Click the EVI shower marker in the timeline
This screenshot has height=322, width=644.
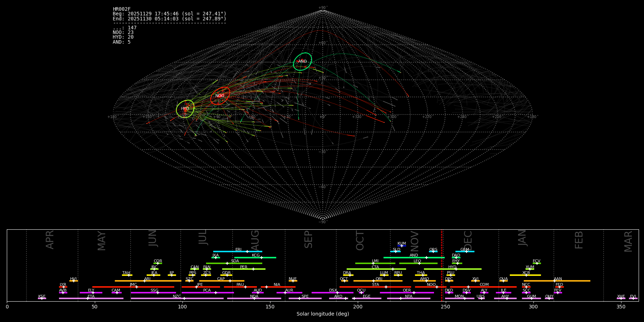(633, 298)
